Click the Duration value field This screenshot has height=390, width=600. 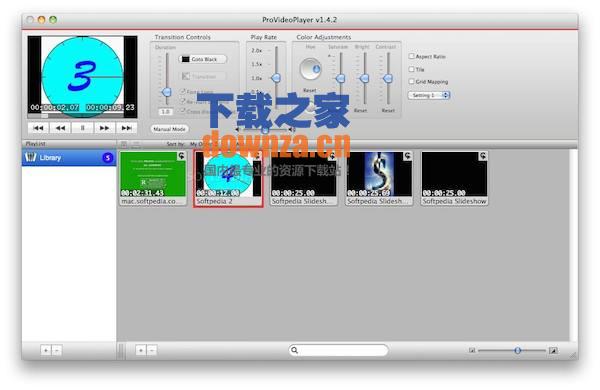point(165,112)
